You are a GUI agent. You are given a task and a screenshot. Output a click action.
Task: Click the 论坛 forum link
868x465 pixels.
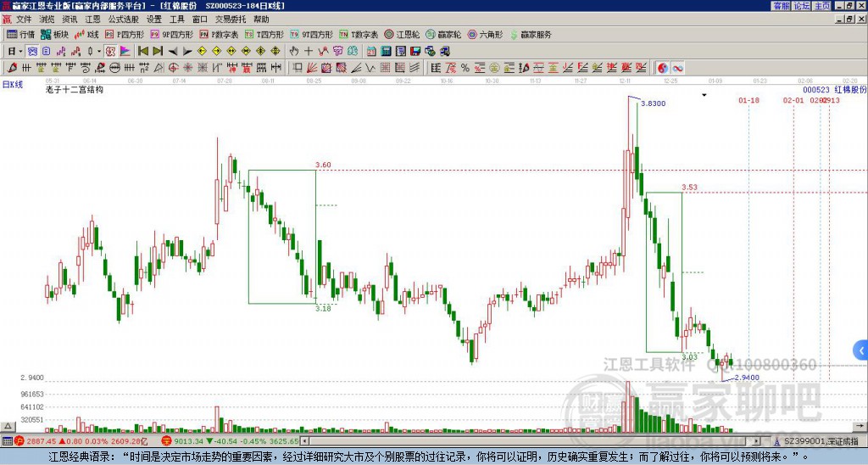click(x=802, y=6)
